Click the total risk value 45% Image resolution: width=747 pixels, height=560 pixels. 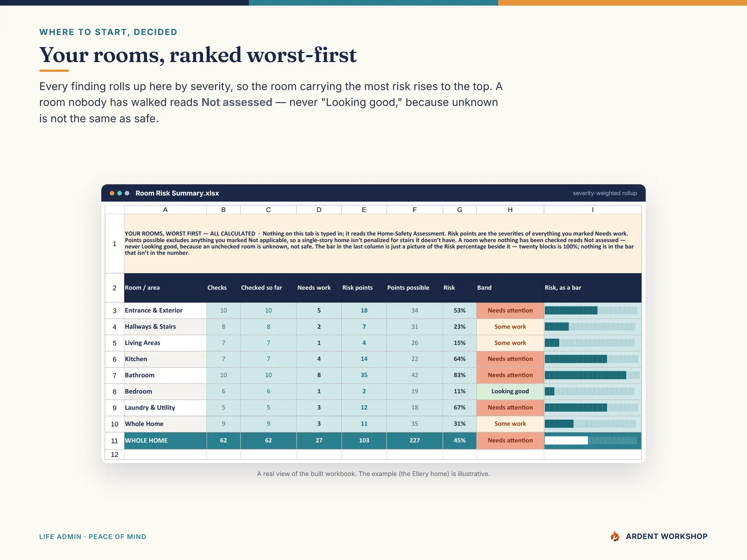pos(460,441)
